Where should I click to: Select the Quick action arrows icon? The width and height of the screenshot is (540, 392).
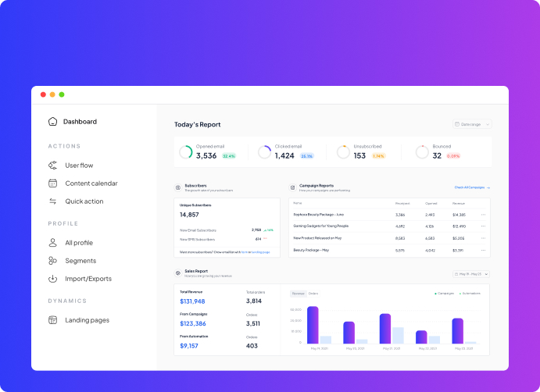pyautogui.click(x=52, y=201)
